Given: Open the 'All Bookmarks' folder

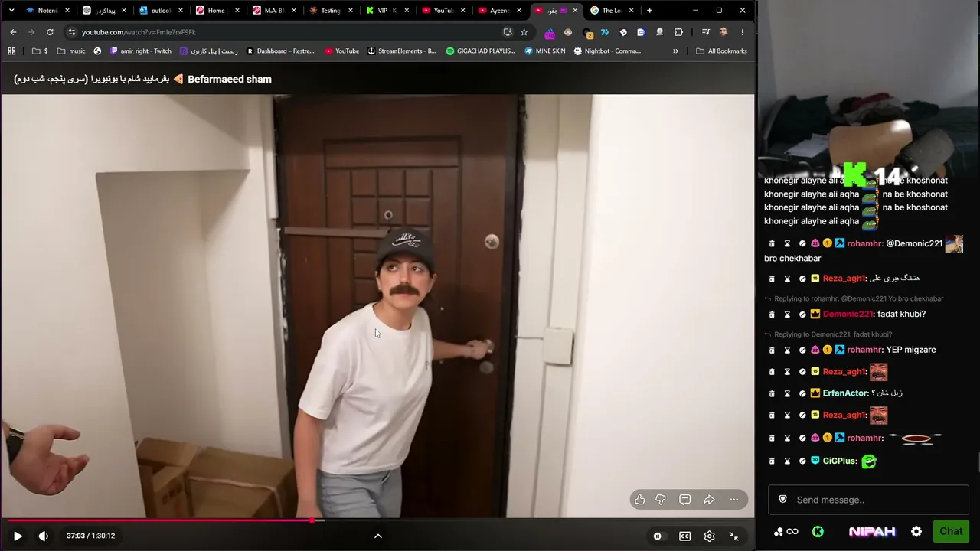Looking at the screenshot, I should (721, 51).
